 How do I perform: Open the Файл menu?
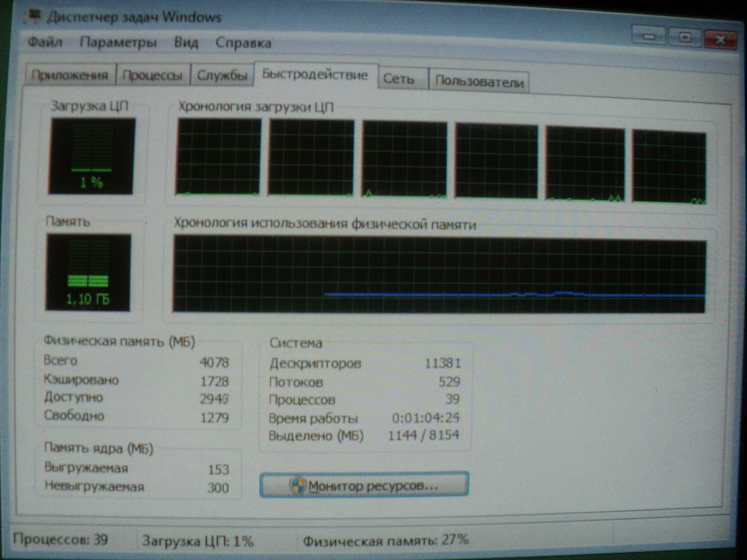(45, 42)
